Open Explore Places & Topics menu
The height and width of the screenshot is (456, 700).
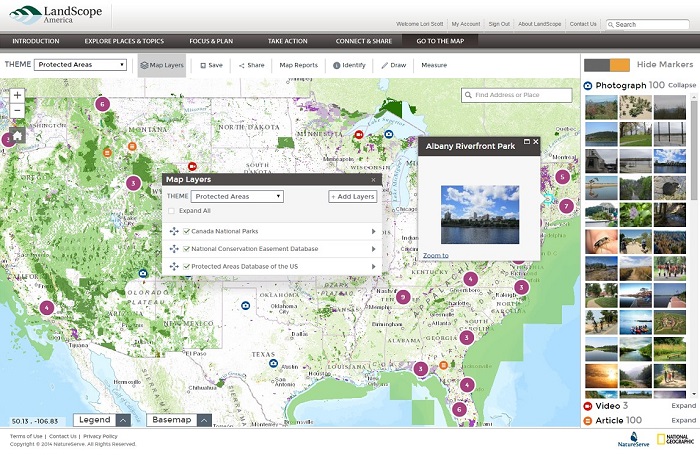click(124, 41)
